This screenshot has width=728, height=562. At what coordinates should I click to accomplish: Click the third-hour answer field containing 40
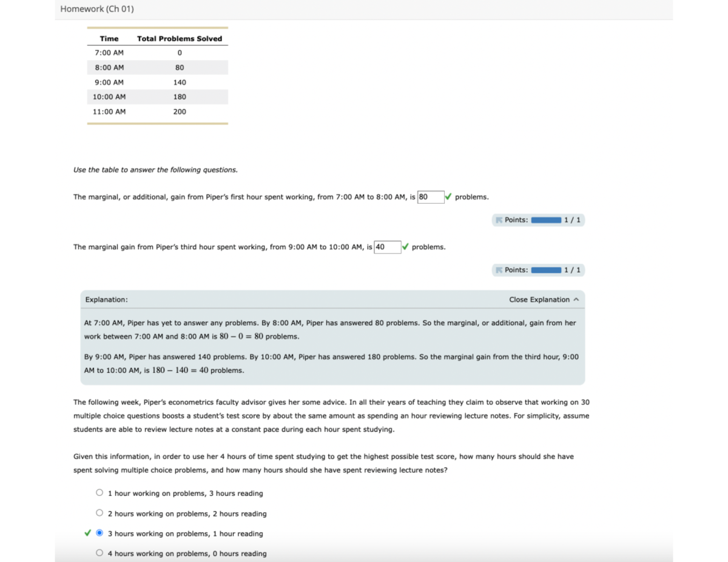pos(387,247)
